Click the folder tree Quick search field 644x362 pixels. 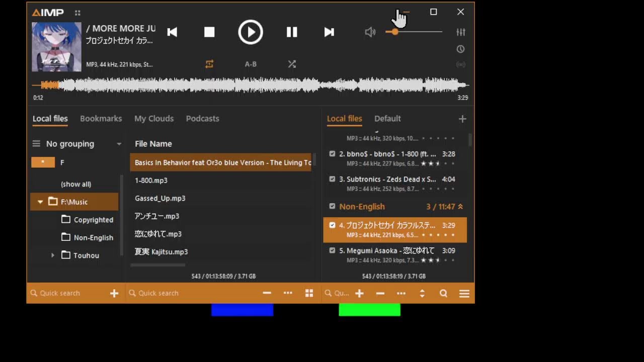click(x=68, y=293)
